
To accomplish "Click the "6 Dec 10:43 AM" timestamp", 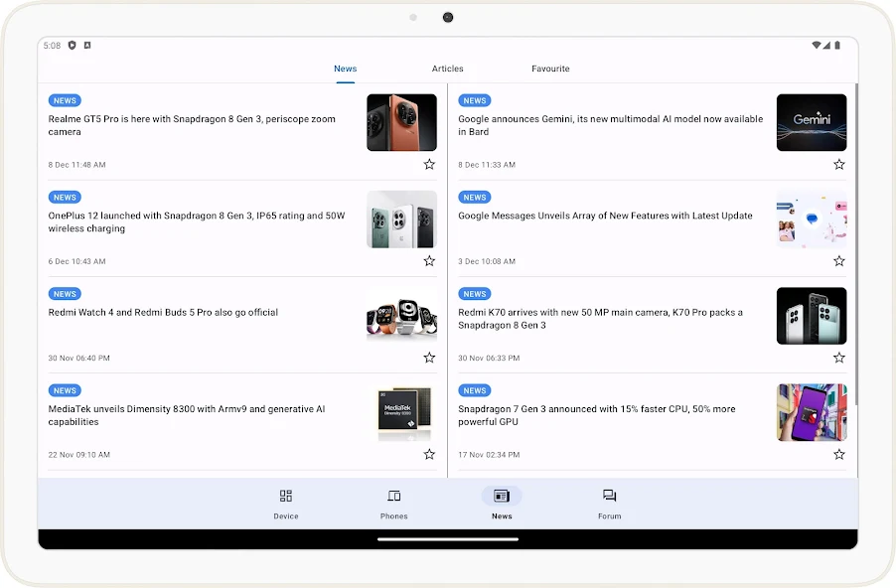I will point(76,261).
